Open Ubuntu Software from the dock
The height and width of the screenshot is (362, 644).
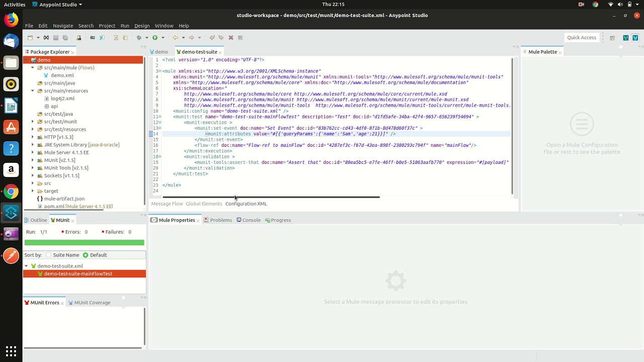[11, 127]
